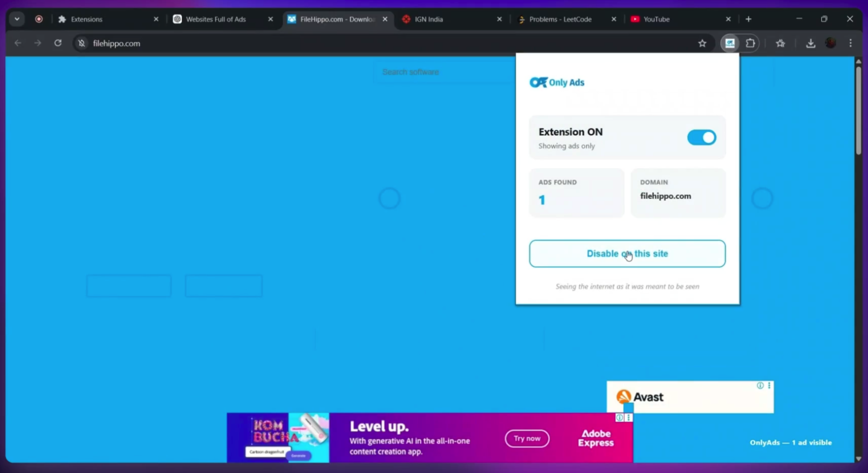Open the user profile avatar
The image size is (868, 473).
(831, 43)
